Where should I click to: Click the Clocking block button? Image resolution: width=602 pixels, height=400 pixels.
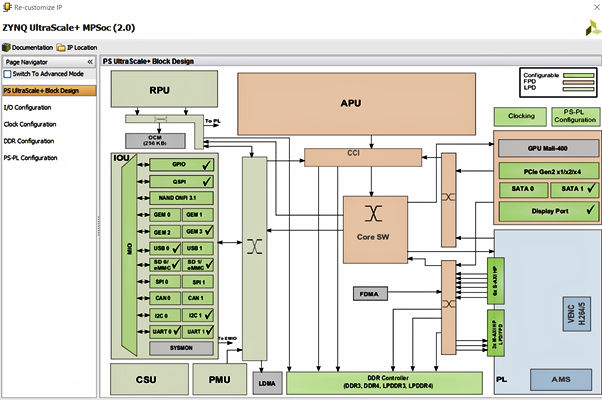521,115
